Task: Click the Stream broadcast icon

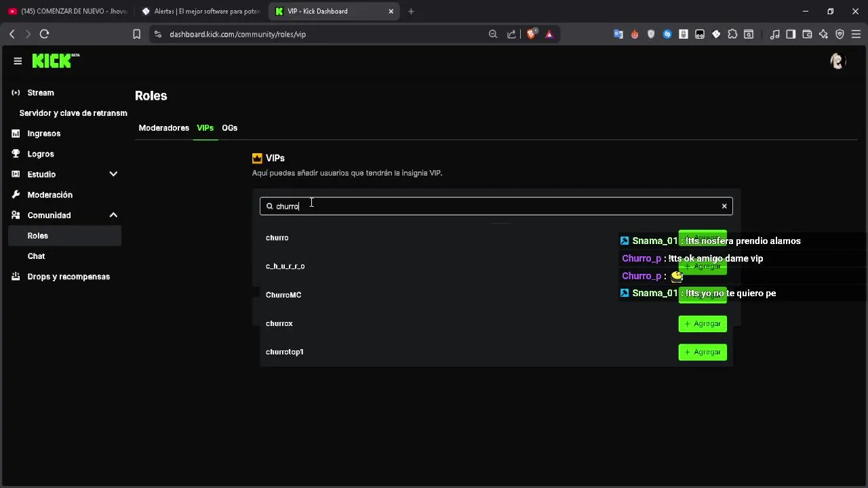Action: pyautogui.click(x=16, y=93)
